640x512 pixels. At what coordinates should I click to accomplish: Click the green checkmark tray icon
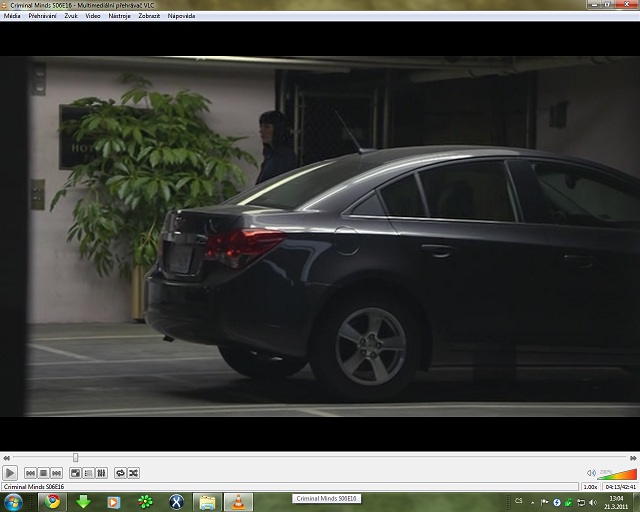[569, 503]
